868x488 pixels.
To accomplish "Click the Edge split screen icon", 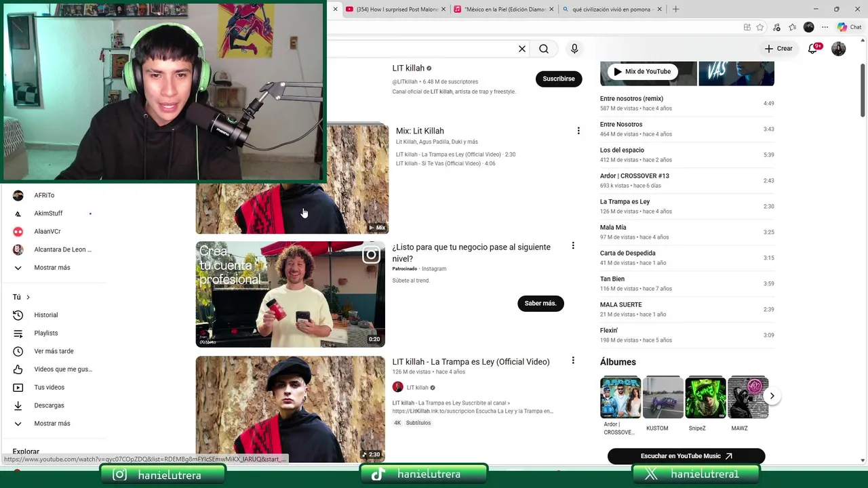I will click(x=747, y=27).
